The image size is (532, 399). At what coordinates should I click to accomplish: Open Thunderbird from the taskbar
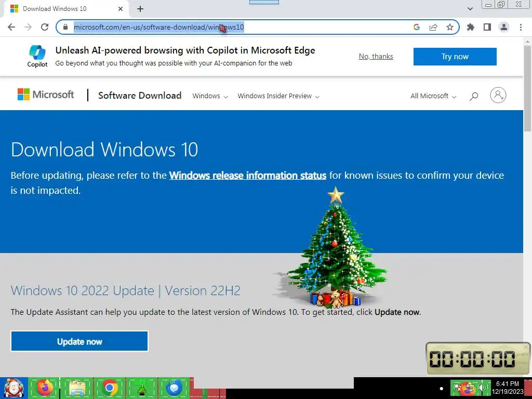pyautogui.click(x=174, y=388)
